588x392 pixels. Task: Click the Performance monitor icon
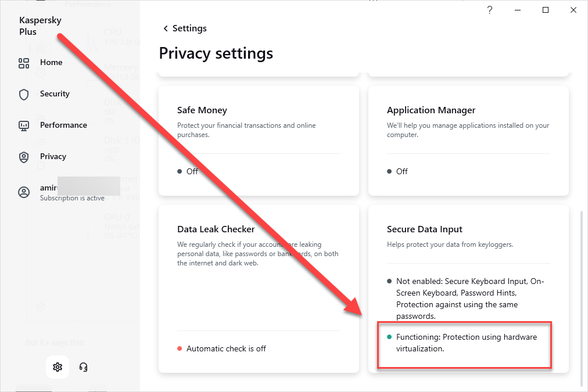click(24, 125)
